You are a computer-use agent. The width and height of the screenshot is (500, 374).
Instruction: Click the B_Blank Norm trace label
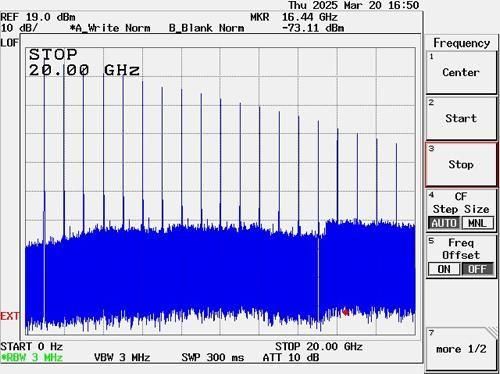pos(206,28)
